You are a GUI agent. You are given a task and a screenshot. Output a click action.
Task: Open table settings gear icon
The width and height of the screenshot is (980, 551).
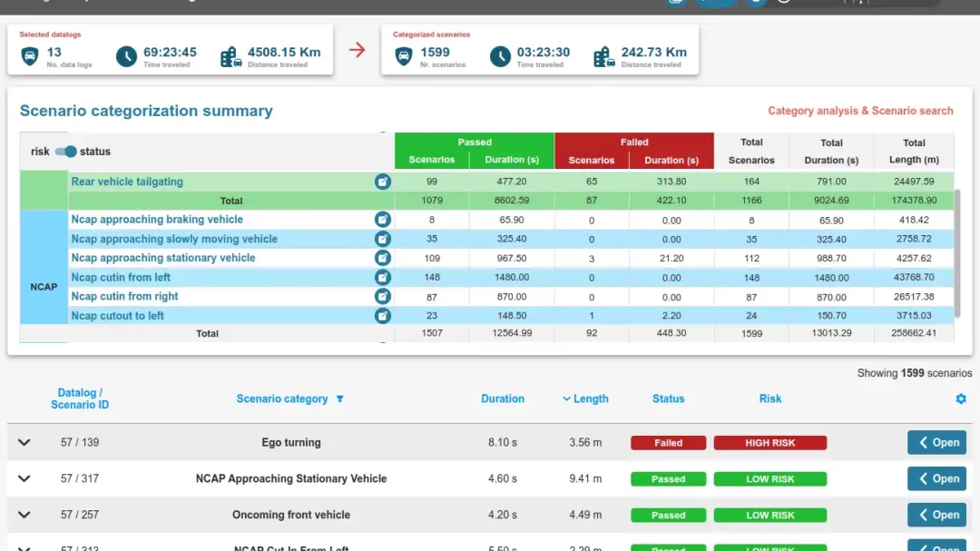[x=961, y=398]
